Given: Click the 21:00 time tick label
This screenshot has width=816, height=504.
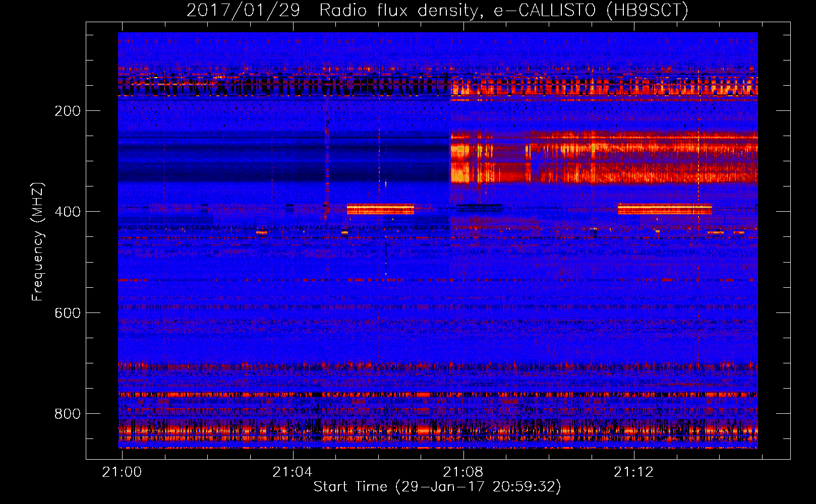Looking at the screenshot, I should click(x=122, y=472).
